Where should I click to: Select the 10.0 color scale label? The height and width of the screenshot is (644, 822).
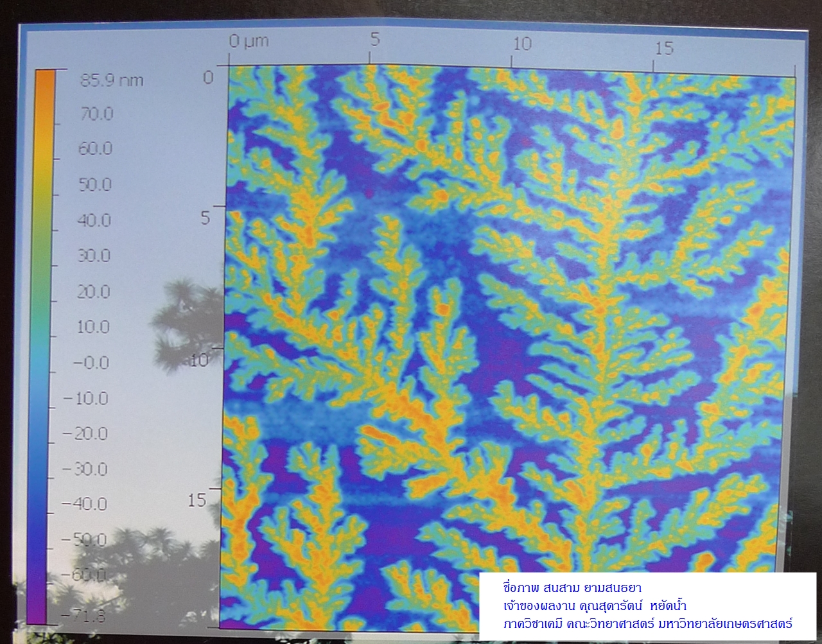pos(94,327)
